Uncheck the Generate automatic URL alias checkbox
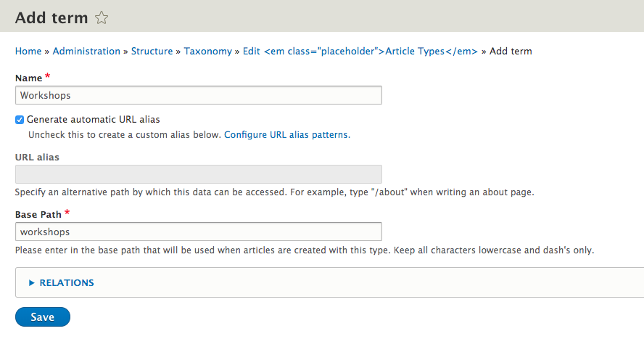The image size is (644, 347). point(20,119)
